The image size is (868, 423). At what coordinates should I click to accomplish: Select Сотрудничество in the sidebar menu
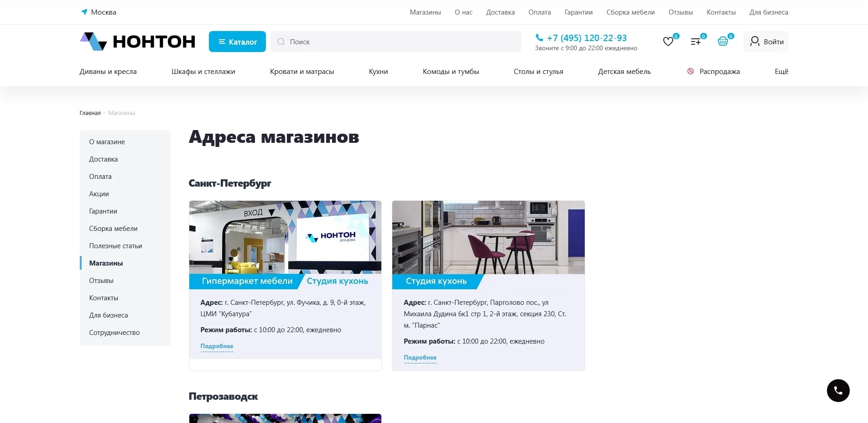pyautogui.click(x=114, y=333)
